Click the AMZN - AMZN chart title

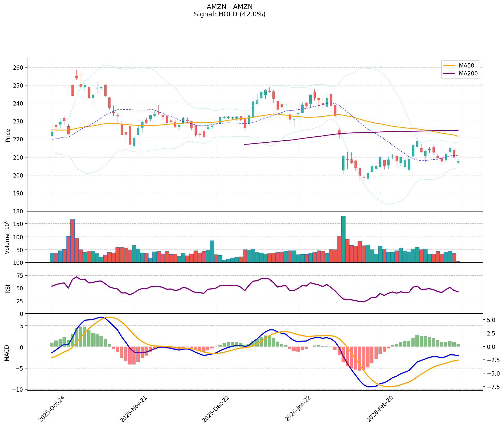[229, 7]
